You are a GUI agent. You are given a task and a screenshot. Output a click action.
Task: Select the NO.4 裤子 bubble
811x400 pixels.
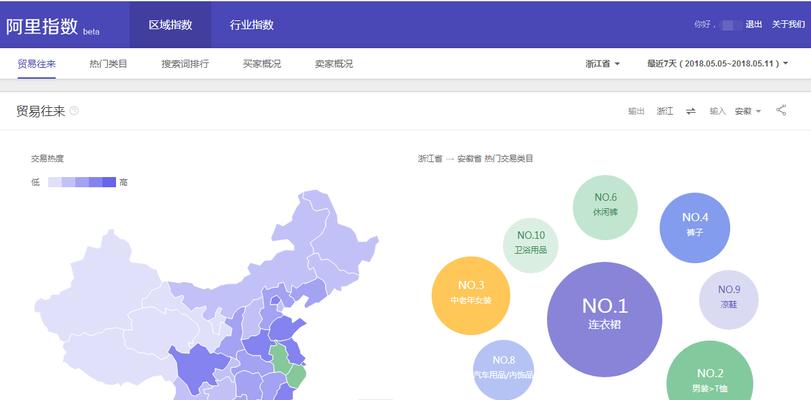tap(695, 228)
